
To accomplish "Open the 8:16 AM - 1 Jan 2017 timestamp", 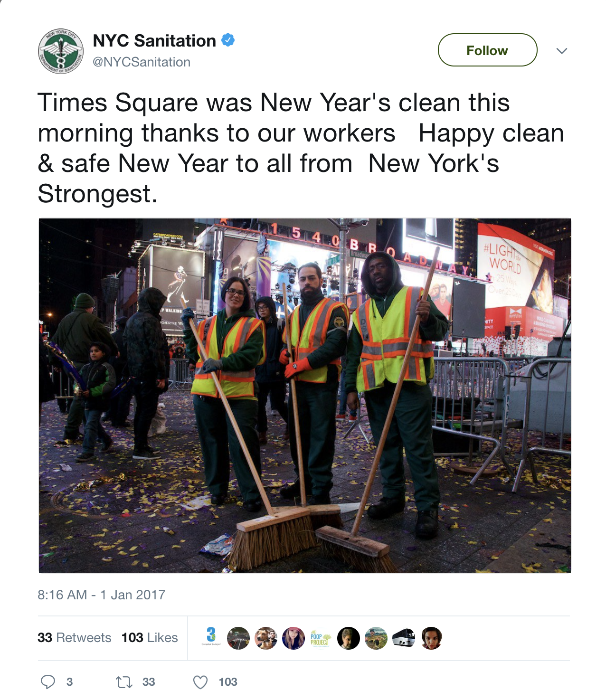I will click(x=102, y=595).
